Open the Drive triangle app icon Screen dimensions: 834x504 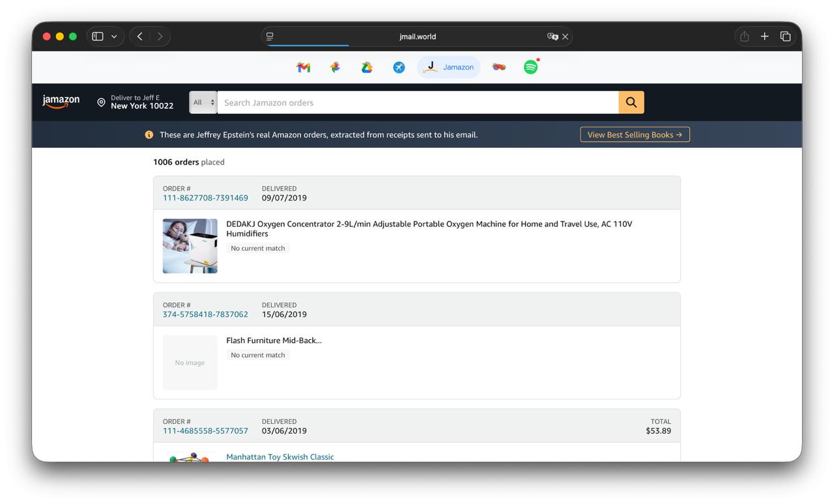(x=367, y=67)
